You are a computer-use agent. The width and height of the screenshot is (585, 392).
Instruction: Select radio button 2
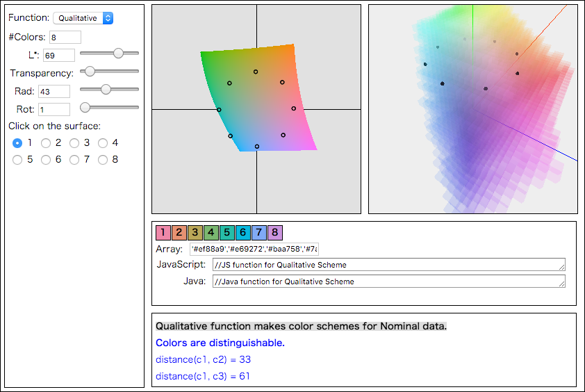[46, 143]
